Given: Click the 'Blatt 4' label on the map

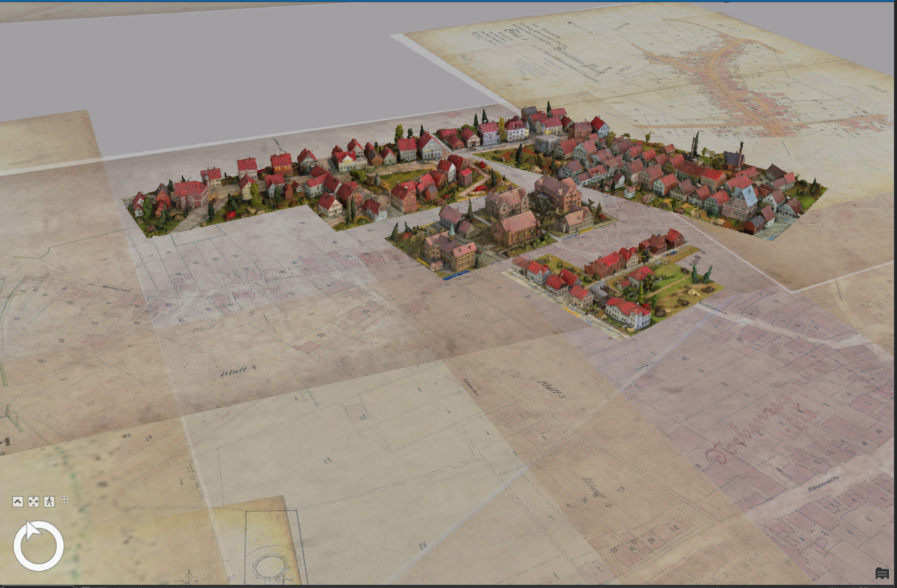Looking at the screenshot, I should click(x=238, y=371).
